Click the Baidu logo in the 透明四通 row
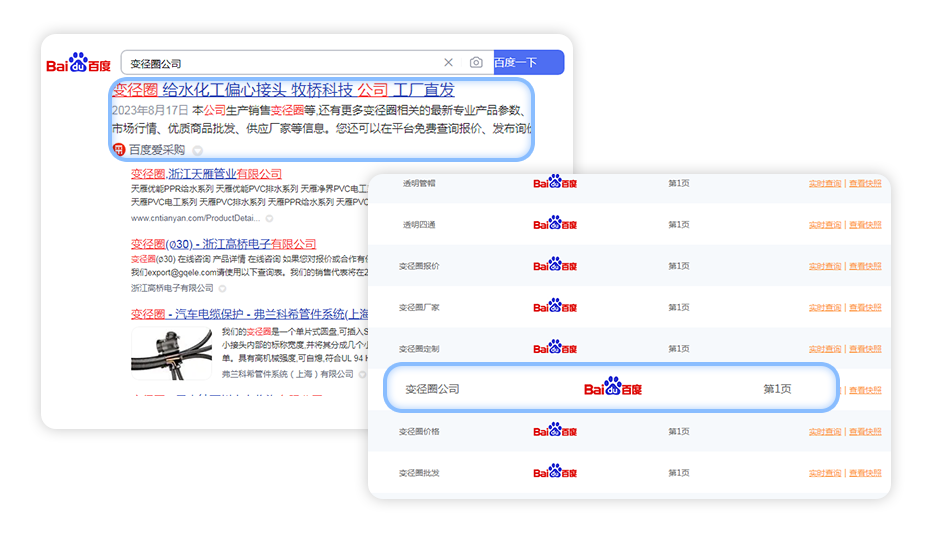The width and height of the screenshot is (925, 535). (555, 223)
